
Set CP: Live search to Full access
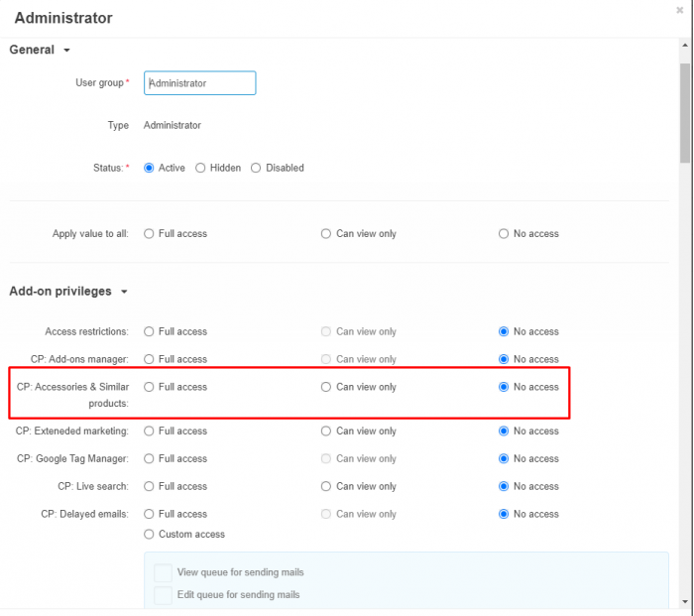(x=149, y=486)
